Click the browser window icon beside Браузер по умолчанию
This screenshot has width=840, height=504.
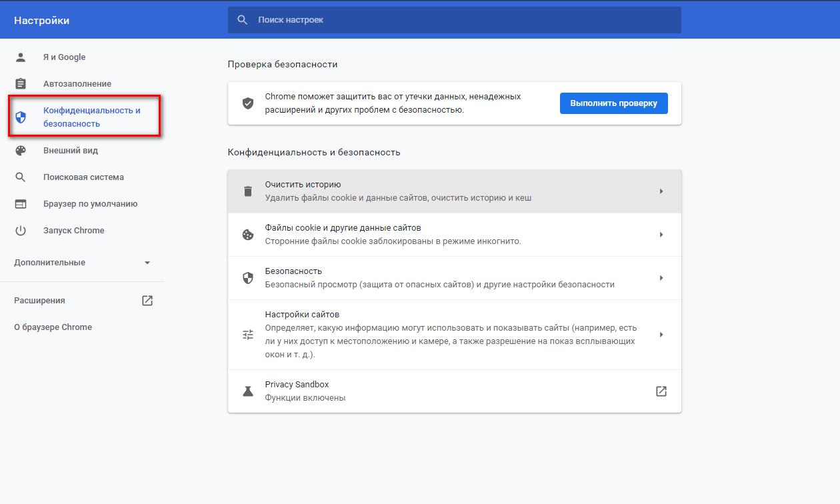coord(21,204)
